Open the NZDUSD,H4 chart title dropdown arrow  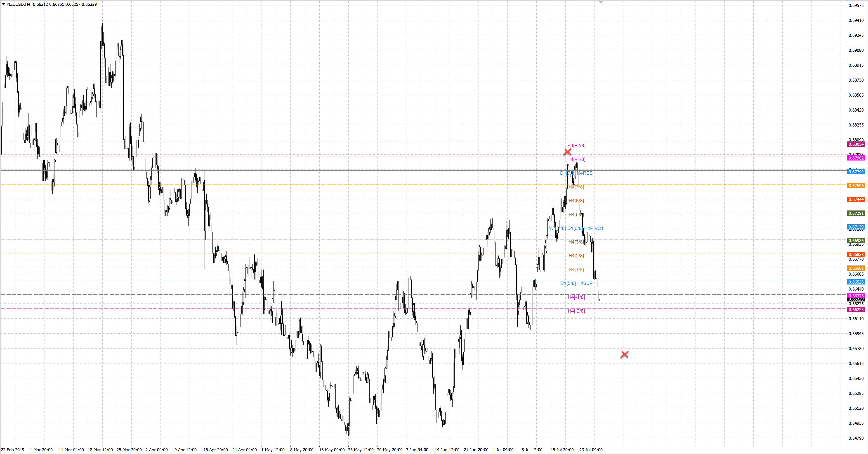(x=3, y=4)
